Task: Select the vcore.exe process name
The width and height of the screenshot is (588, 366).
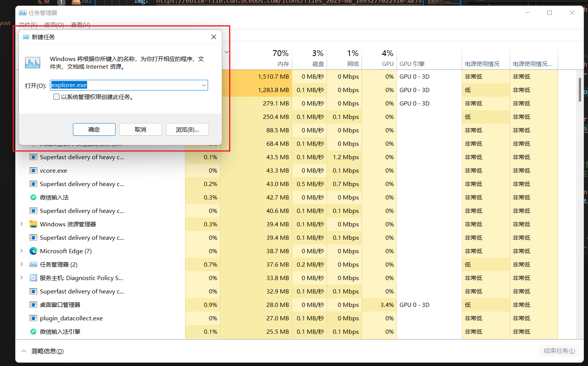Action: tap(53, 170)
